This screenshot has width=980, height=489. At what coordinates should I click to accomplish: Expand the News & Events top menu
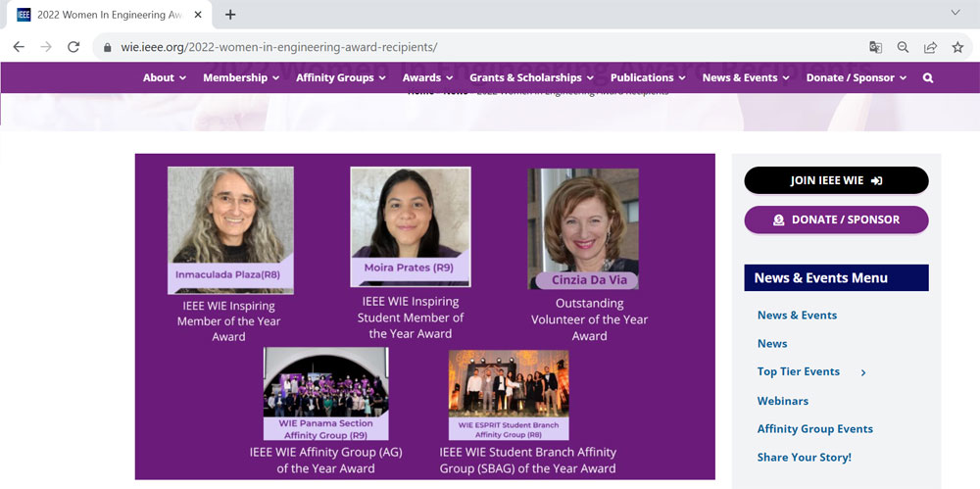746,77
